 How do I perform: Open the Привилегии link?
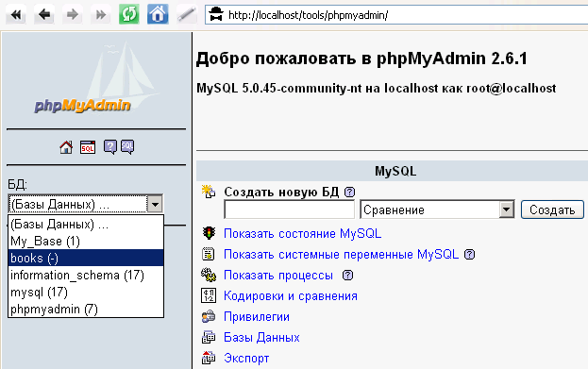257,317
